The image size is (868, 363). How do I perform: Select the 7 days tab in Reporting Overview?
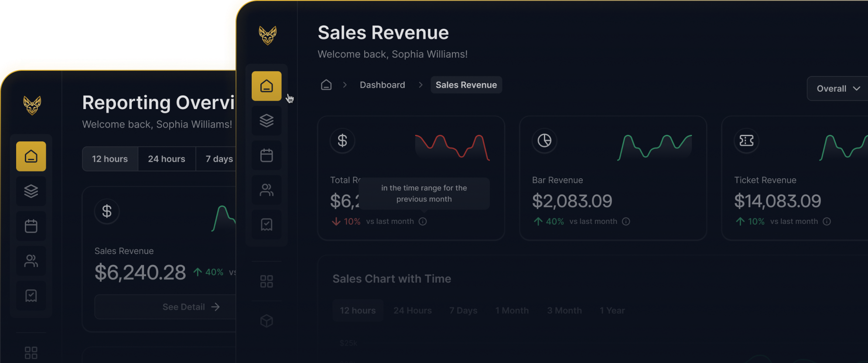point(217,159)
